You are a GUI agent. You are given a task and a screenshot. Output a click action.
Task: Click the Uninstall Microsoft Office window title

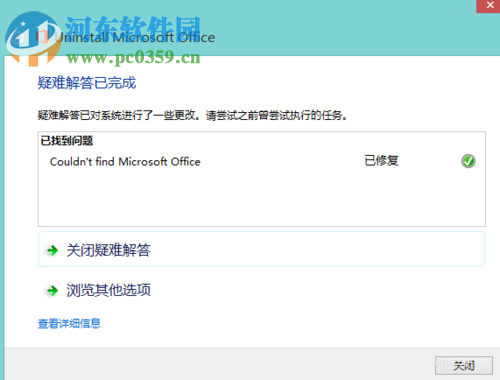point(135,37)
